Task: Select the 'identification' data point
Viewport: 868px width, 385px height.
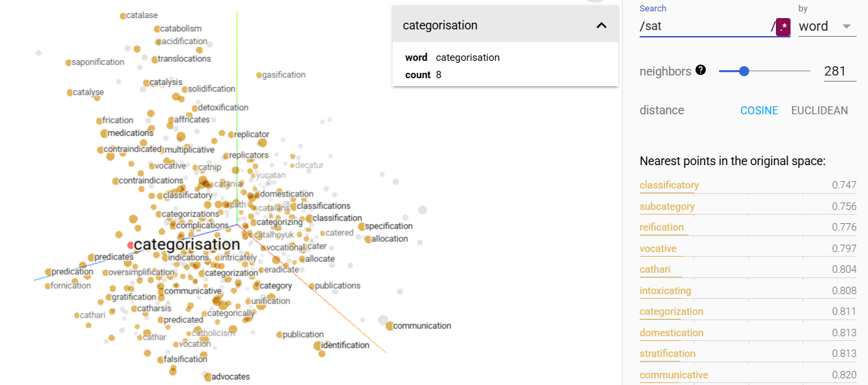Action: click(317, 346)
